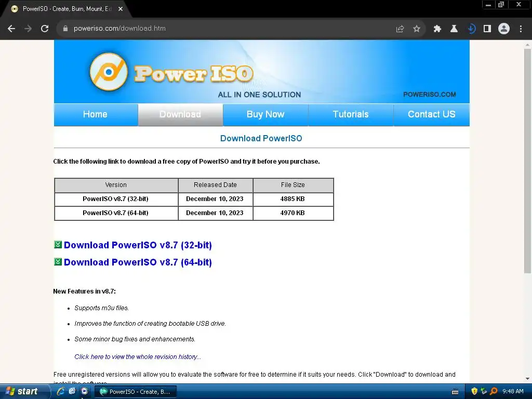Click the 'Released Date' column header
The height and width of the screenshot is (399, 532).
(x=216, y=185)
